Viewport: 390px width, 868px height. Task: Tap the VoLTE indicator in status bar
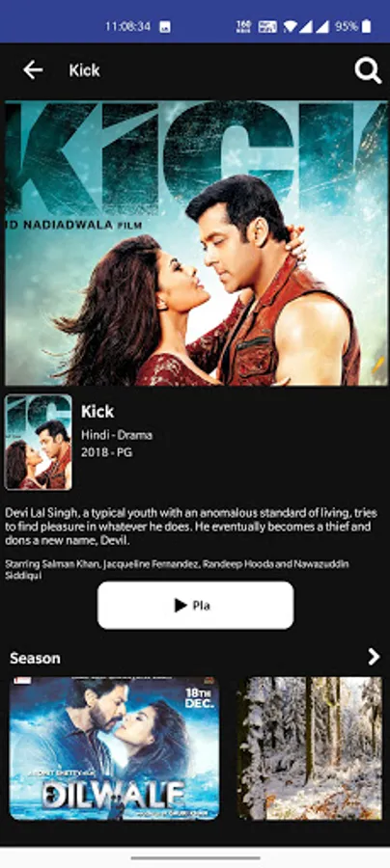268,26
